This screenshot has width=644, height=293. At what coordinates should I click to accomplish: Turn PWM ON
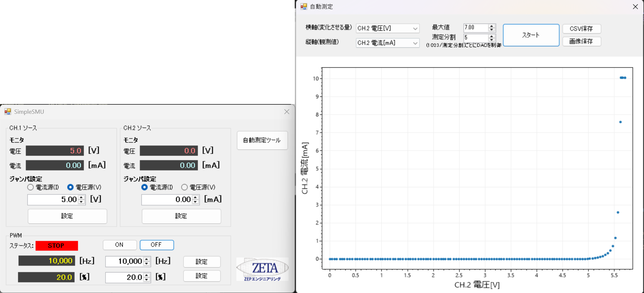[119, 245]
